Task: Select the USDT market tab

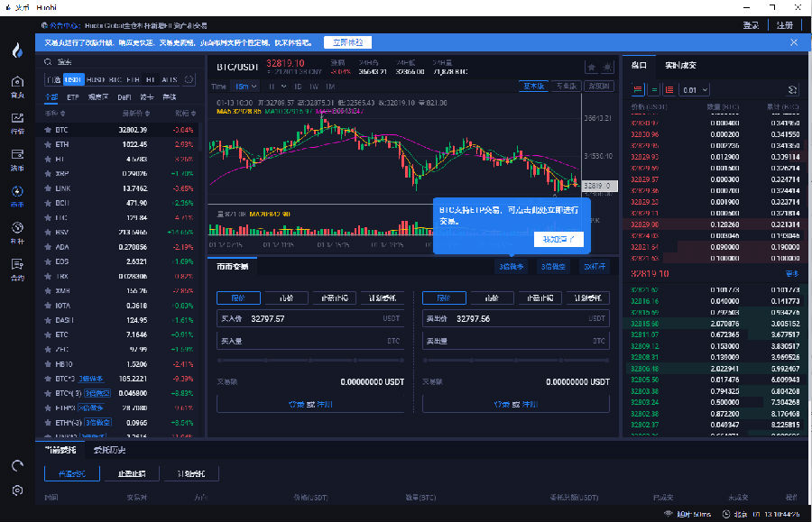Action: pos(73,79)
